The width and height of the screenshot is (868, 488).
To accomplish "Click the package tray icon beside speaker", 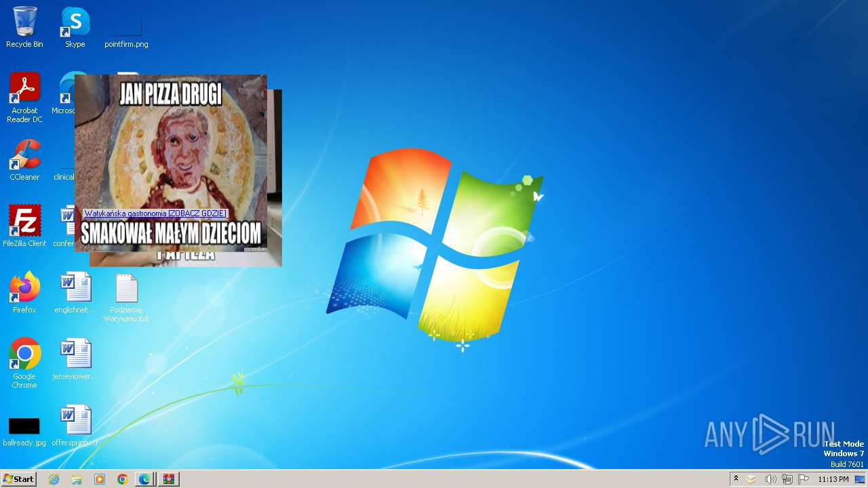I will point(751,479).
